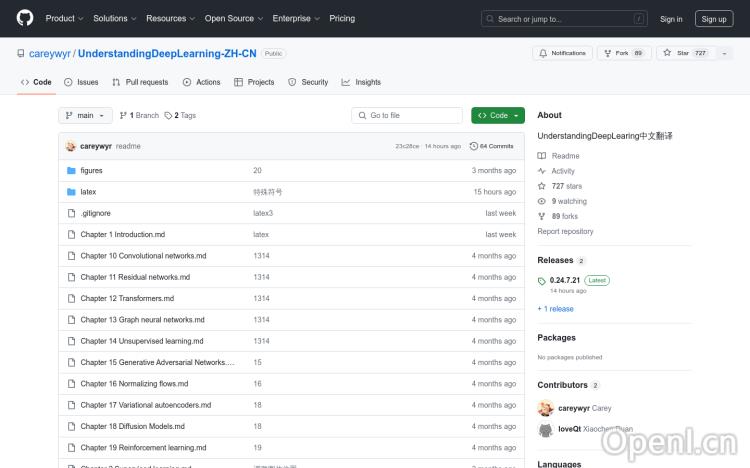Click the Go to file search field
Viewport: 750px width, 468px height.
pos(408,115)
